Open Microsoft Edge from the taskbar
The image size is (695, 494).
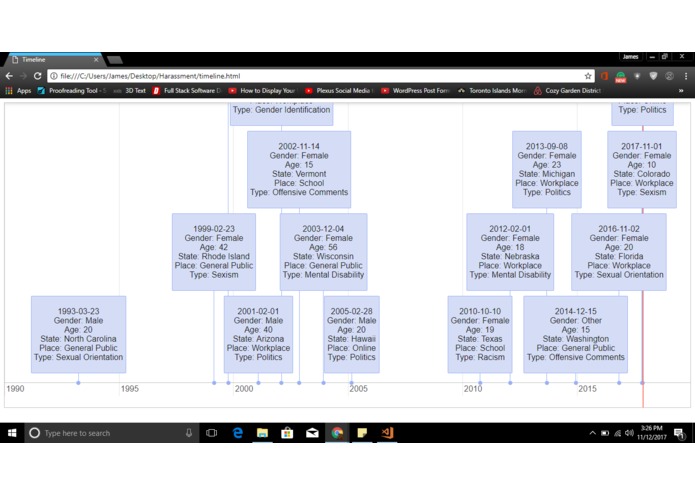tap(238, 433)
